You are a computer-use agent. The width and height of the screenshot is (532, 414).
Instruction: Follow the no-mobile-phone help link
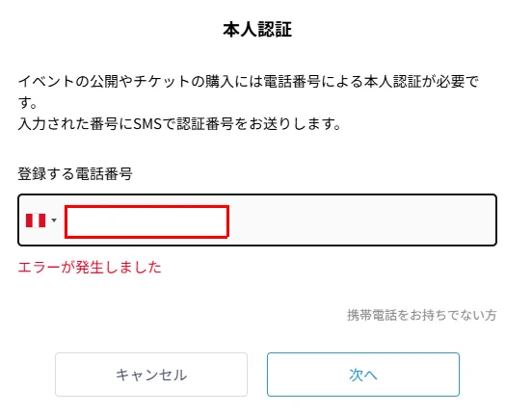(422, 315)
